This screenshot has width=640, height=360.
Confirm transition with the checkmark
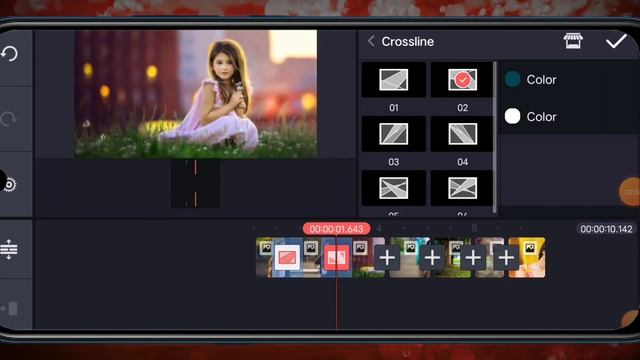616,41
